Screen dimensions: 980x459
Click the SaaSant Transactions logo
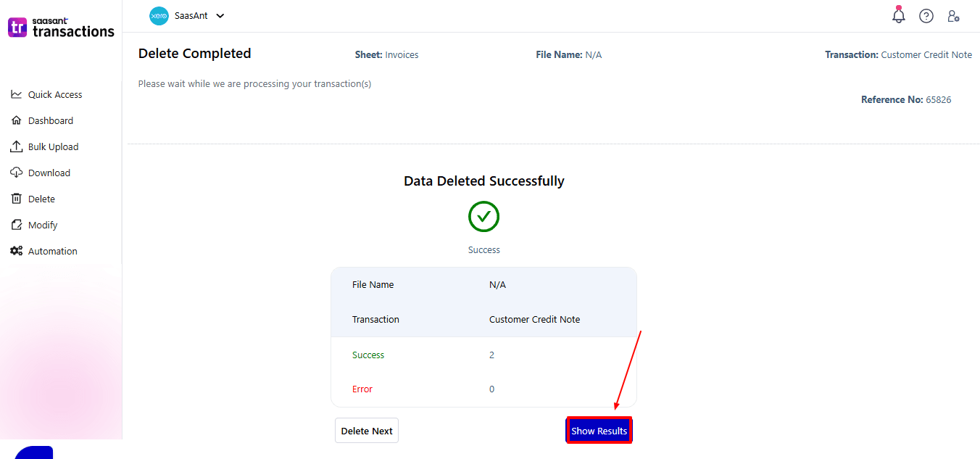62,28
